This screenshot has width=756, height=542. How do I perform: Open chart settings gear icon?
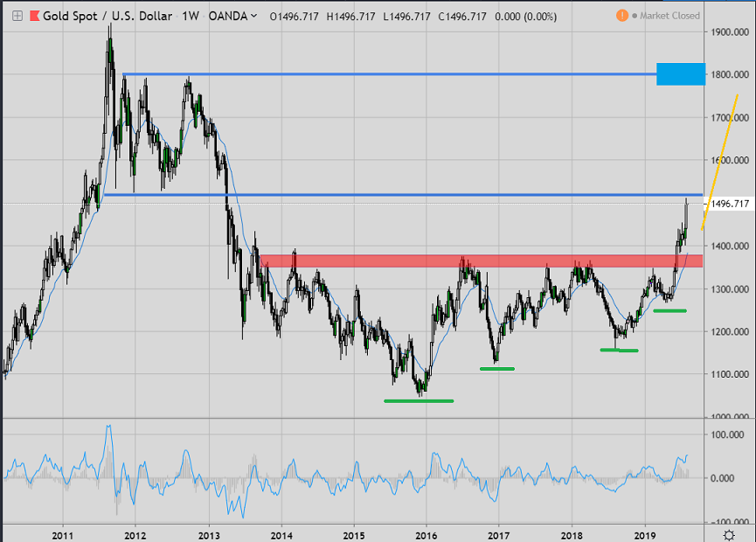[730, 533]
